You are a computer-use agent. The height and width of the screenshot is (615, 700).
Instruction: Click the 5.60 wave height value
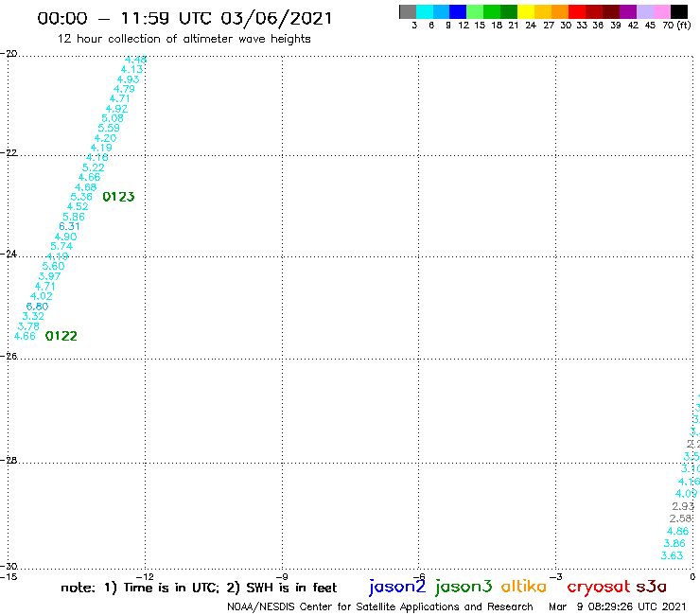(x=54, y=266)
